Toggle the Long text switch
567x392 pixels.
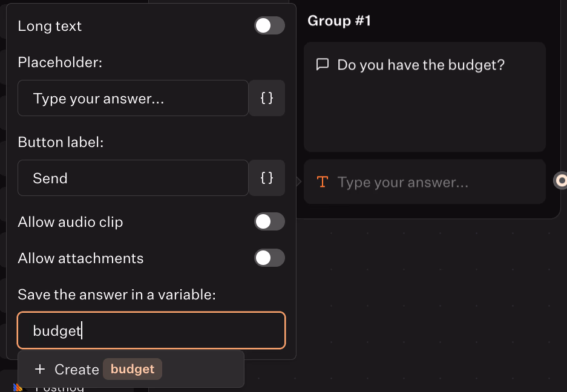[269, 26]
